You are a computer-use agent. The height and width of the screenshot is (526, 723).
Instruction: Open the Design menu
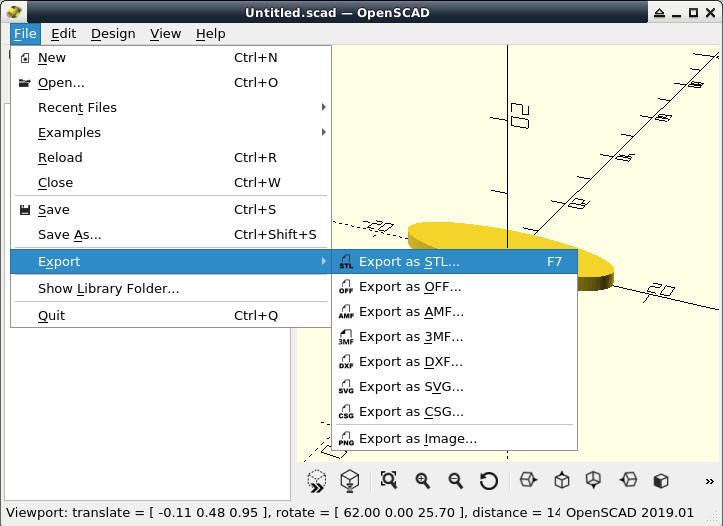pos(113,34)
